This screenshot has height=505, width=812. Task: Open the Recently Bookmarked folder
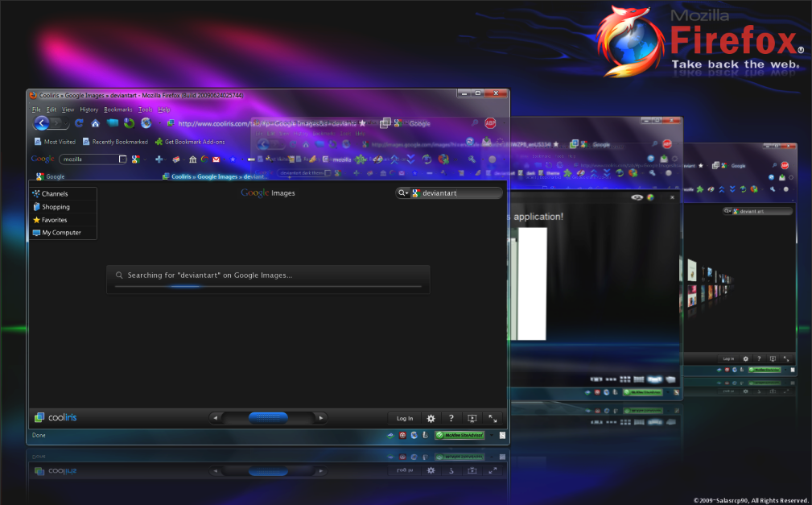(x=115, y=142)
